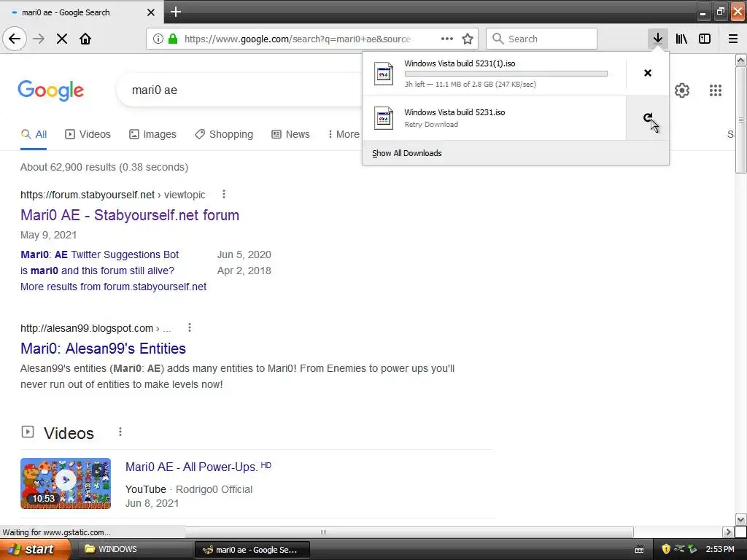This screenshot has width=747, height=560.
Task: Switch to the Videos search tab
Action: coord(88,134)
